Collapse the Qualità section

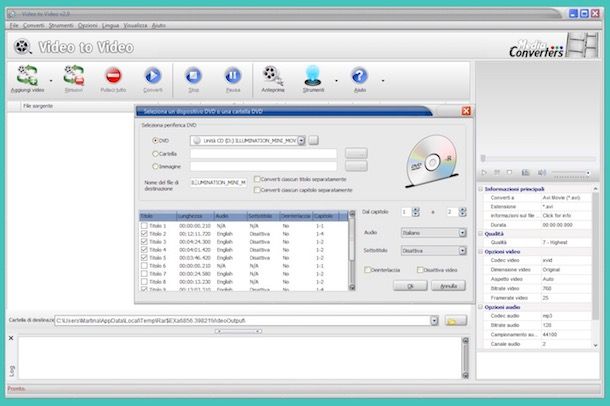tap(481, 234)
